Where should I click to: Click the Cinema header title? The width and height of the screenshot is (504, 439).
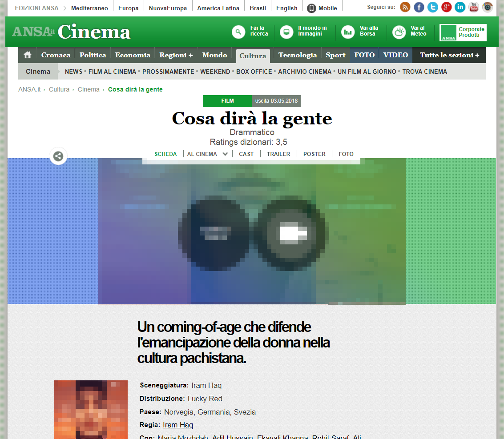[94, 32]
